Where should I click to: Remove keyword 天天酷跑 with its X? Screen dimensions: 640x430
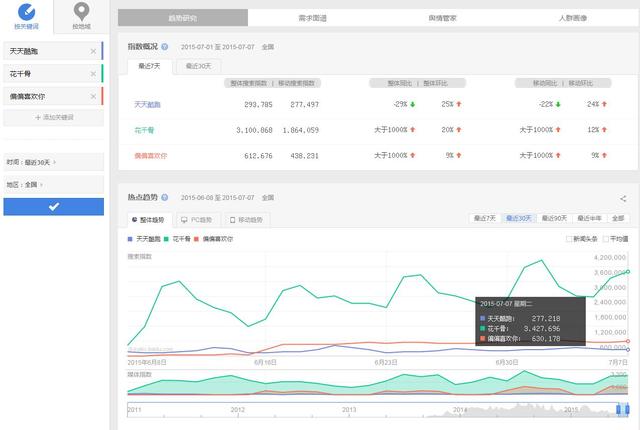coord(93,51)
